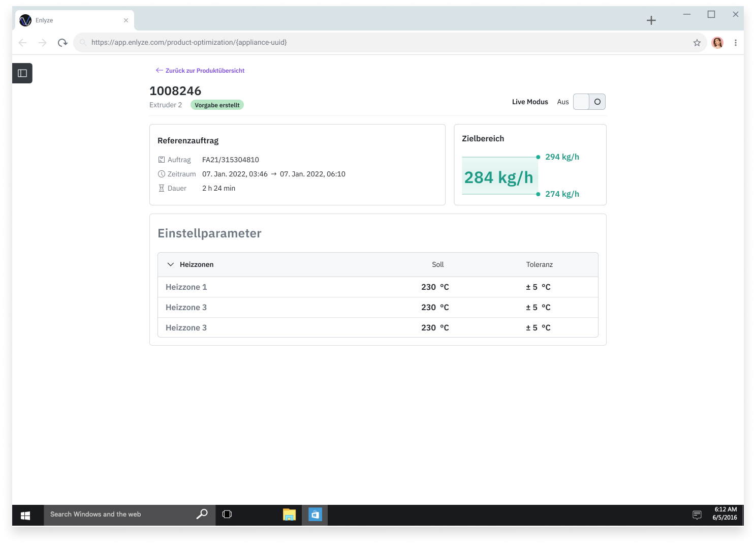Image resolution: width=756 pixels, height=545 pixels.
Task: Open the notification center icon
Action: pyautogui.click(x=697, y=515)
